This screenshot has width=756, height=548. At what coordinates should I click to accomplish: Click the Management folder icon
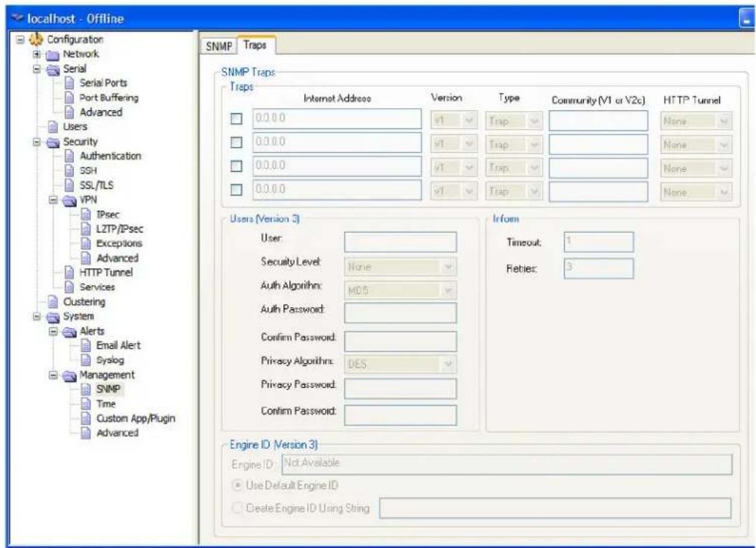click(x=69, y=375)
